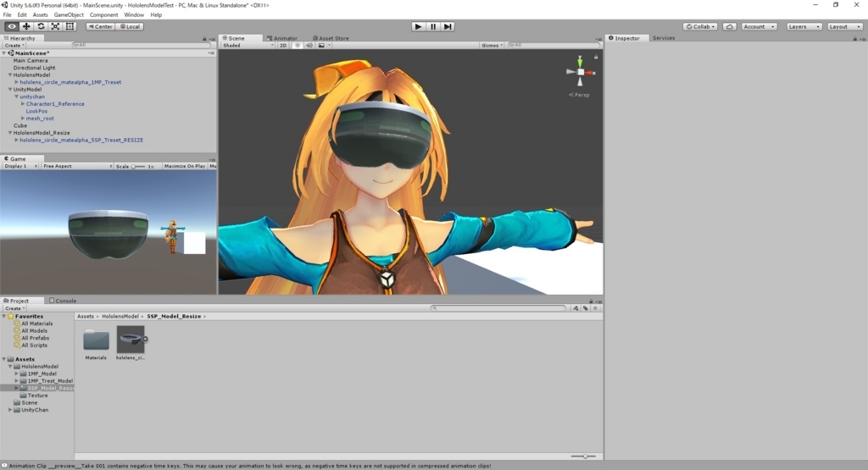Select All Prefabs favorite
868x470 pixels.
[36, 338]
